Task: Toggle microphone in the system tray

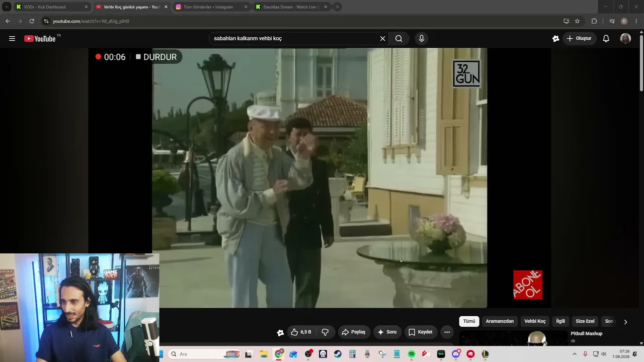Action: [585, 354]
